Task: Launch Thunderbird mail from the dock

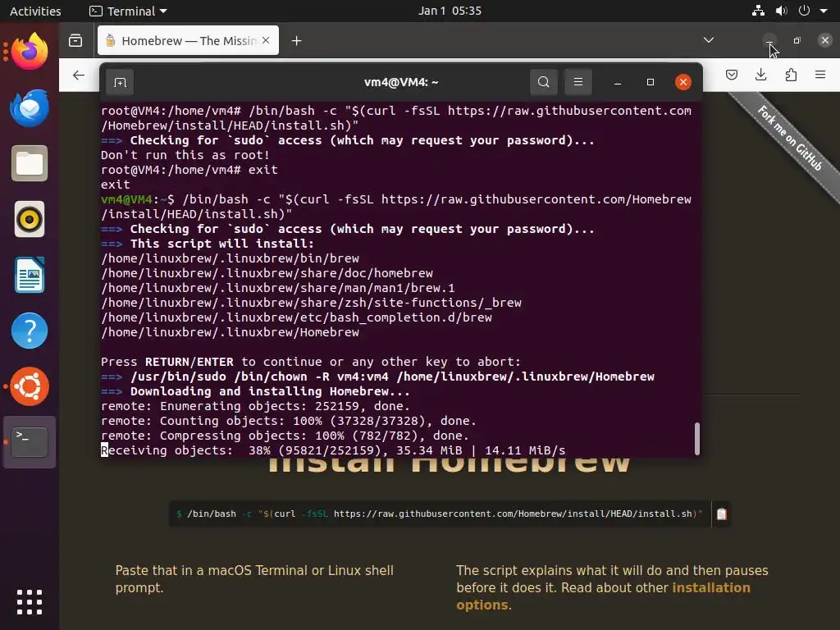Action: coord(30,107)
